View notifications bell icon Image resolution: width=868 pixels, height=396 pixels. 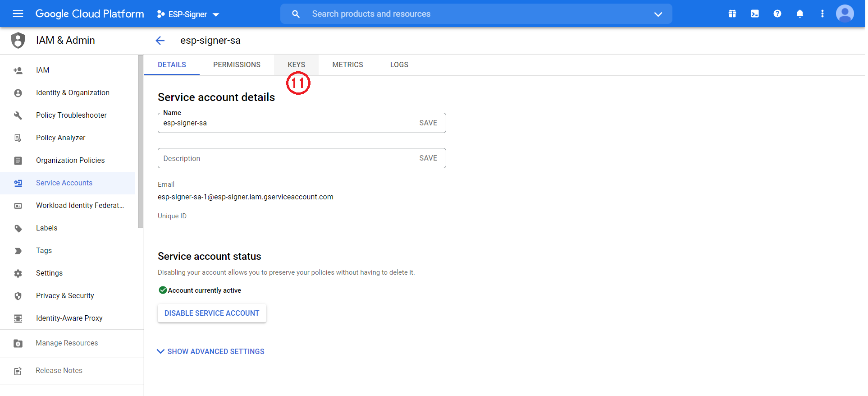coord(800,14)
